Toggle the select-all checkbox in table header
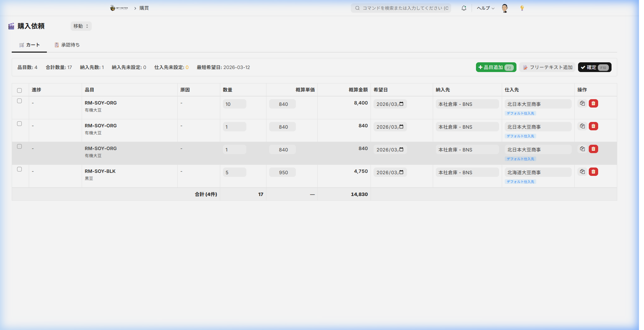Screen dimensions: 644x330 pyautogui.click(x=19, y=90)
